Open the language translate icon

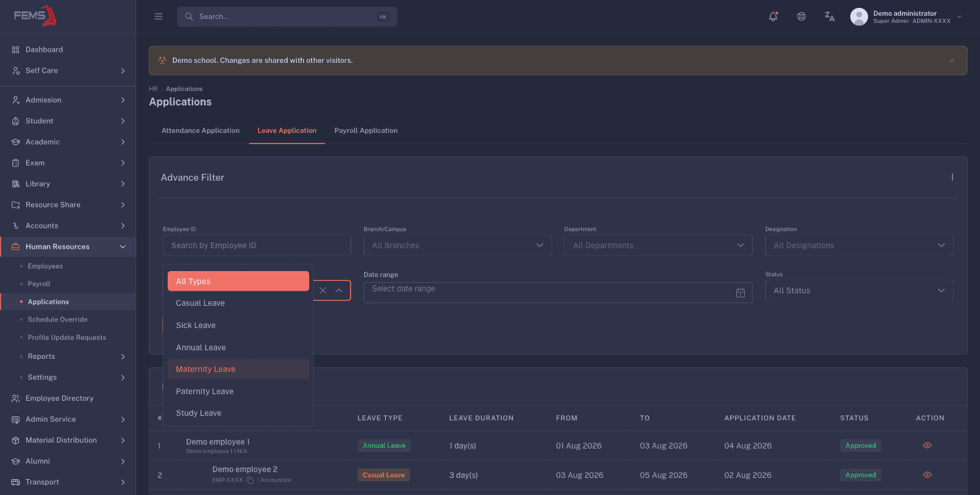829,16
